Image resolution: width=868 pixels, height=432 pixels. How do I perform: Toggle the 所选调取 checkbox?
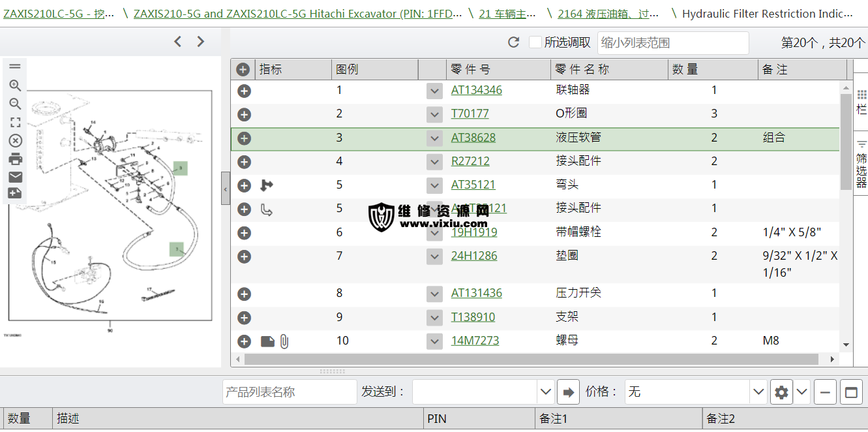tap(535, 42)
